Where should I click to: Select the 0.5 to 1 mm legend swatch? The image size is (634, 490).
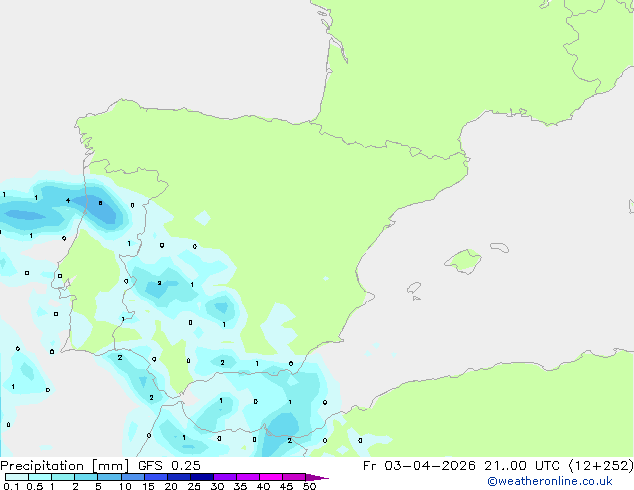(x=40, y=477)
